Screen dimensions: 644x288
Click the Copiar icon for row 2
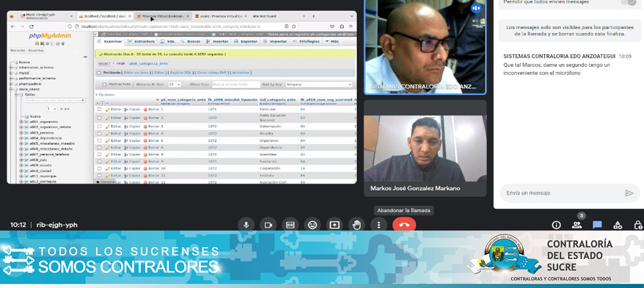pos(126,118)
